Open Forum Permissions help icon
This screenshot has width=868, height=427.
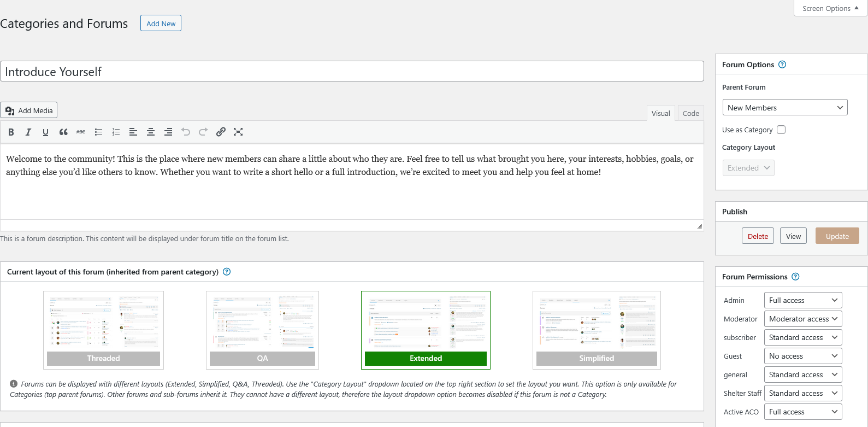click(x=795, y=277)
